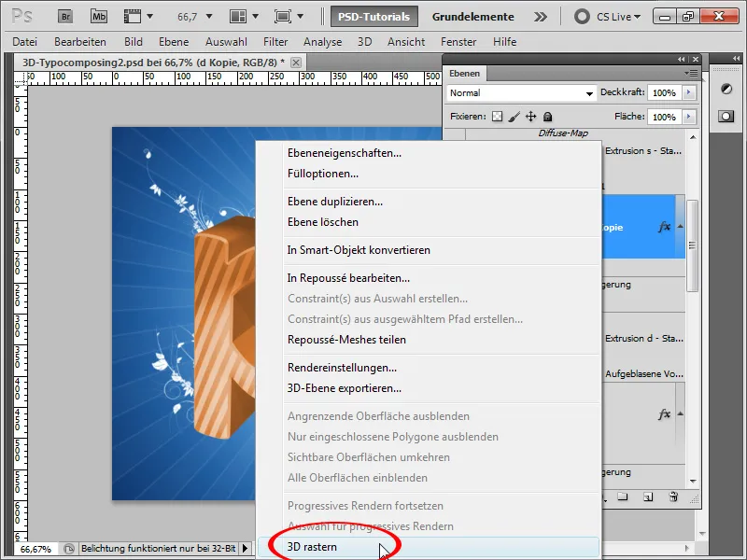Close the 3D-Typocomposing2.psd document tab
Image resolution: width=747 pixels, height=560 pixels.
(x=296, y=63)
